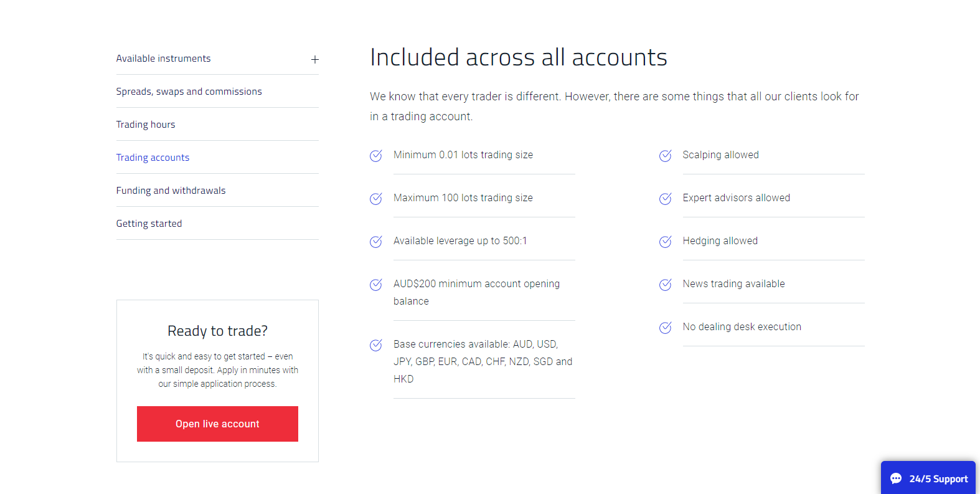Click checkmark icon beside Maximum 100 lots

coord(376,199)
